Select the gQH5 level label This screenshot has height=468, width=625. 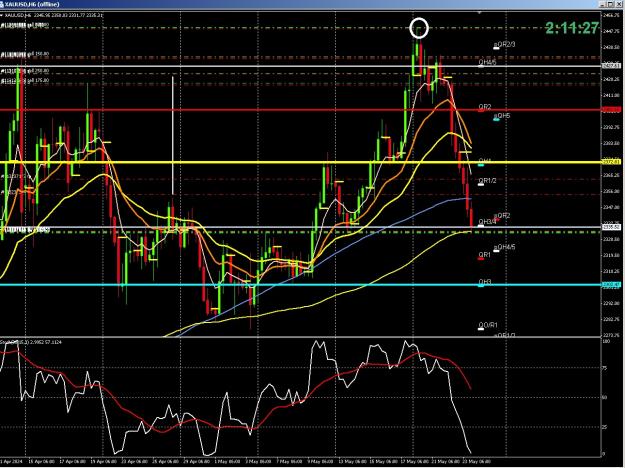click(502, 116)
